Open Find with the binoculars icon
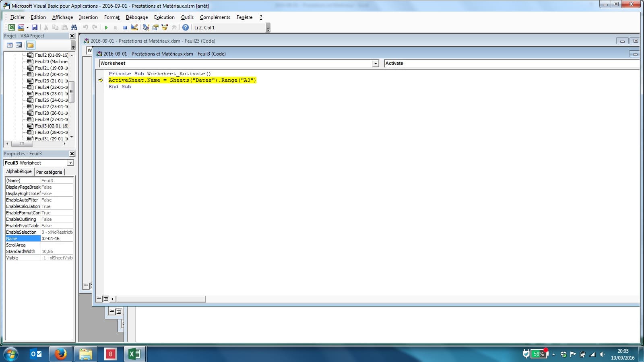Image resolution: width=644 pixels, height=362 pixels. 74,27
